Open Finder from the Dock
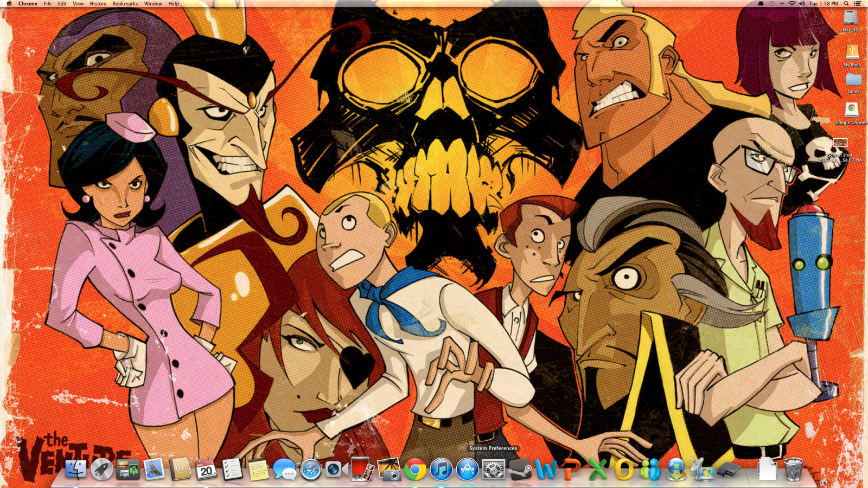 (x=76, y=470)
